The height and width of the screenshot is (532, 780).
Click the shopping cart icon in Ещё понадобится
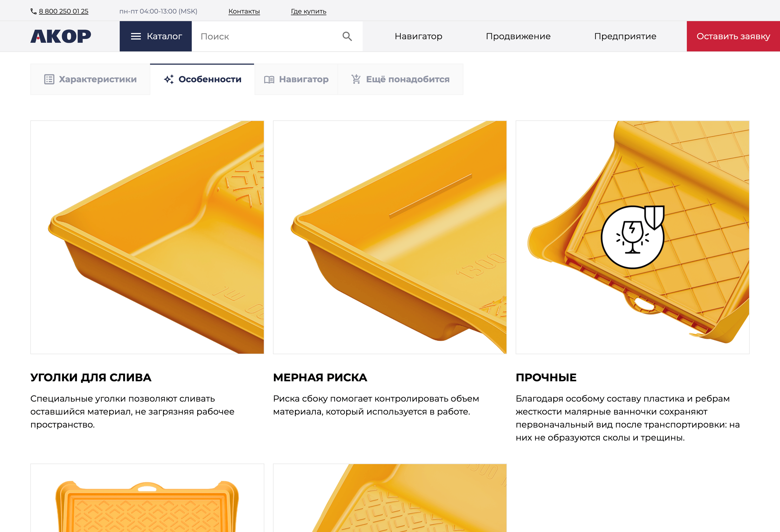[x=356, y=79]
